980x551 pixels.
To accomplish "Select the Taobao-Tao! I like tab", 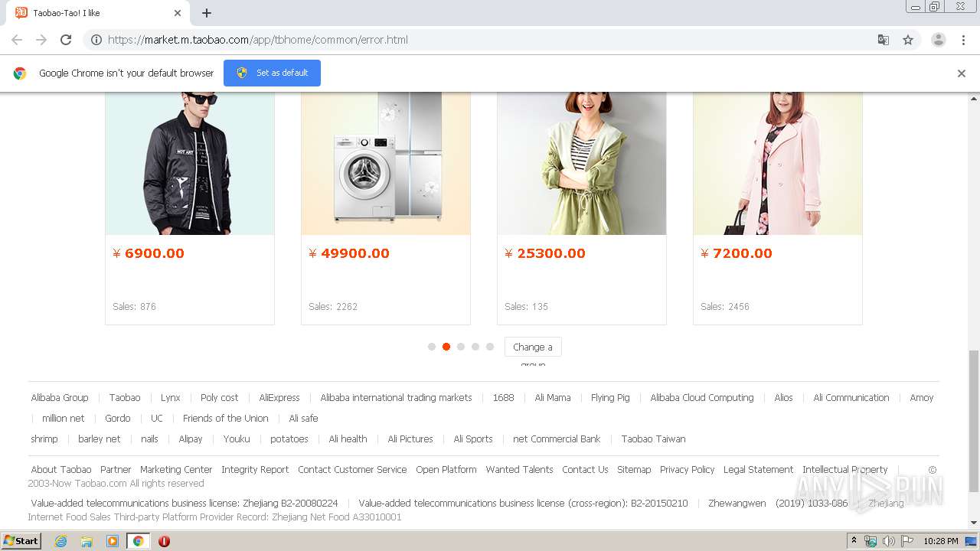I will 98,13.
